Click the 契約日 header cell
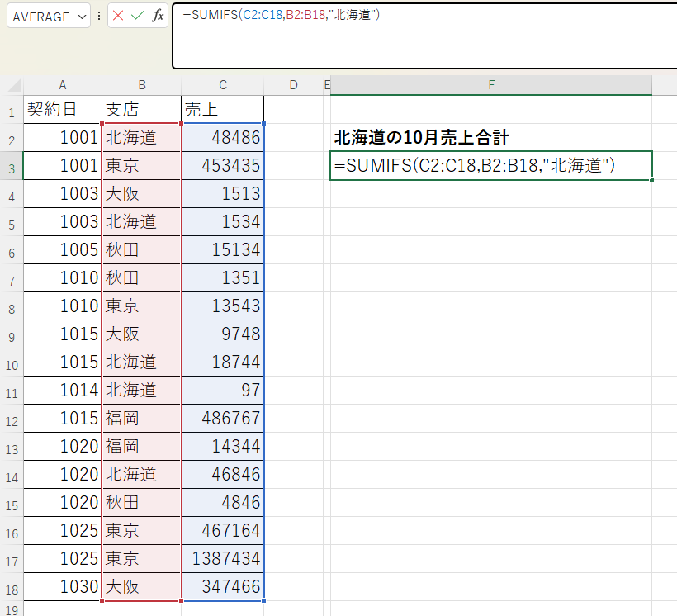This screenshot has height=616, width=677. 63,110
